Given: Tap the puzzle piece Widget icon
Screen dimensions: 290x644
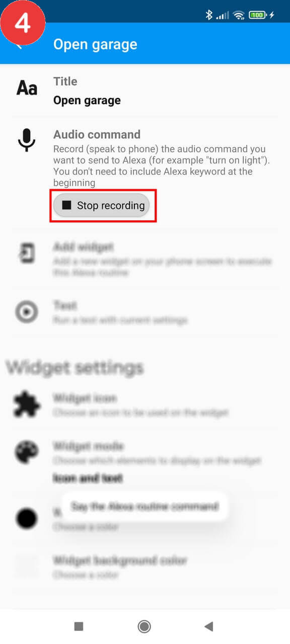Looking at the screenshot, I should pyautogui.click(x=27, y=405).
